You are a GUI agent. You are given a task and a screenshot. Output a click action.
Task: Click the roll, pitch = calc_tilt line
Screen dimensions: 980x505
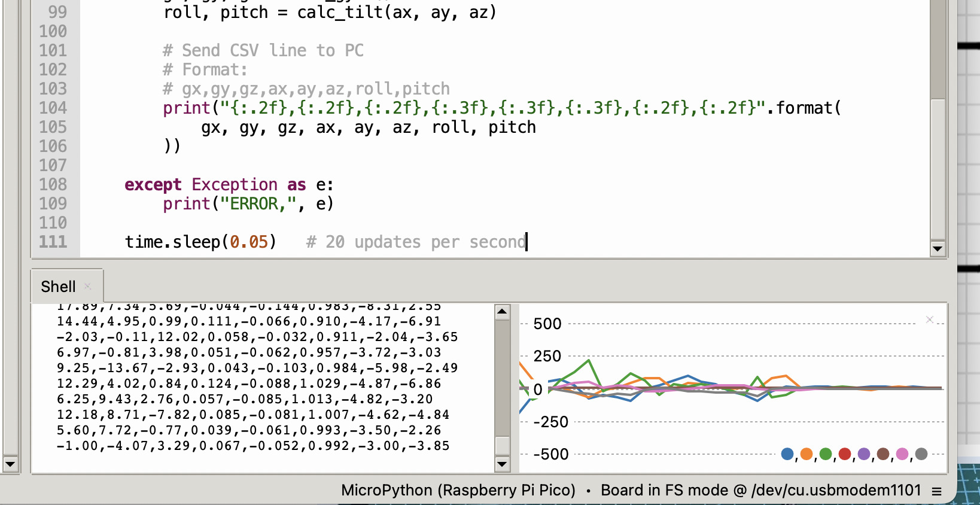point(330,12)
